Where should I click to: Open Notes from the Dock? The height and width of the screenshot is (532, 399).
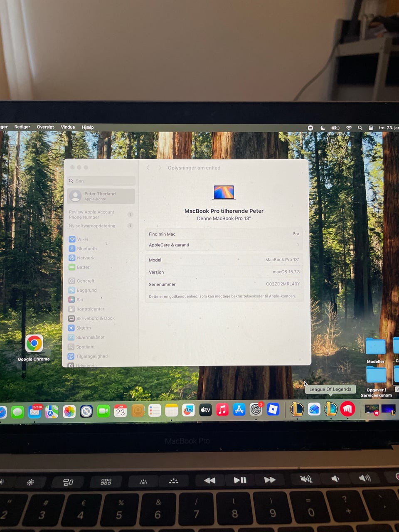[171, 411]
